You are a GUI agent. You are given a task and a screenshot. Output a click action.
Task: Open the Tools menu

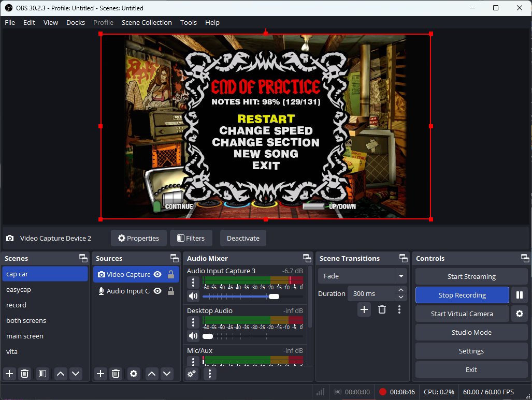(x=189, y=22)
